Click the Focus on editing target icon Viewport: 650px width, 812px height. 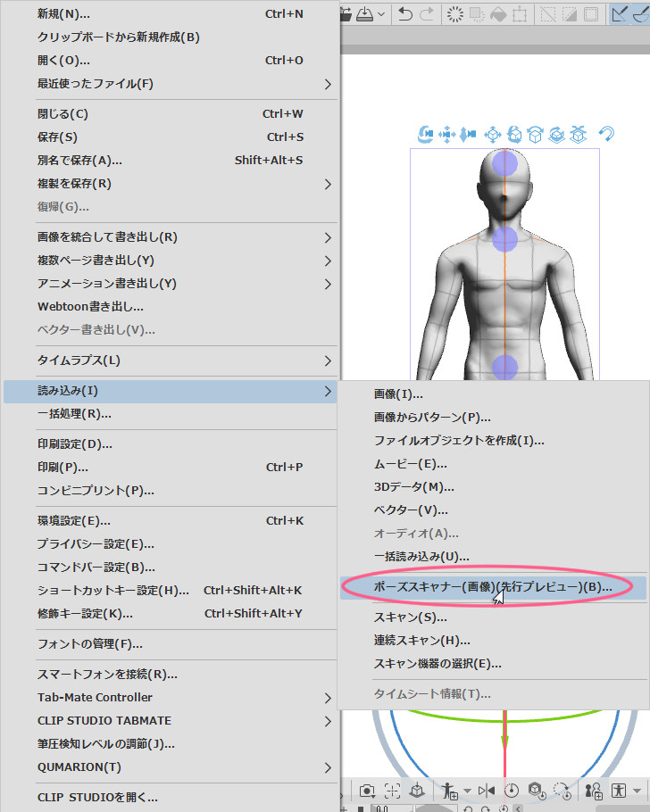[392, 791]
